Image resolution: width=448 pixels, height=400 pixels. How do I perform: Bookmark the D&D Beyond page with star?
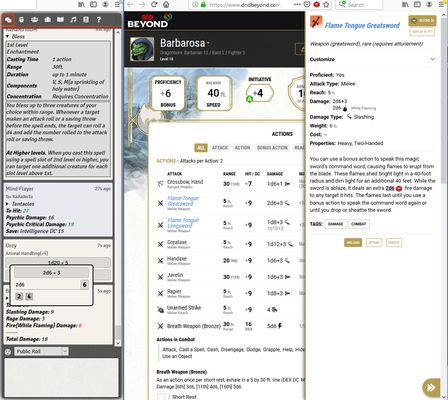click(326, 5)
